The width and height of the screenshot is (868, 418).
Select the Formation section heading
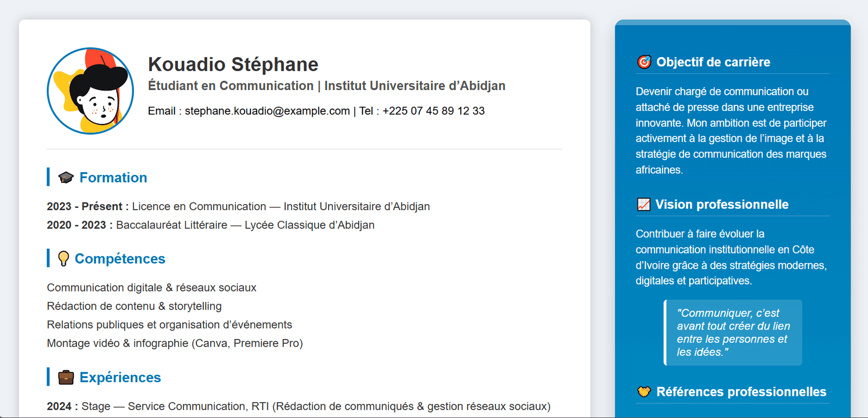(x=113, y=178)
